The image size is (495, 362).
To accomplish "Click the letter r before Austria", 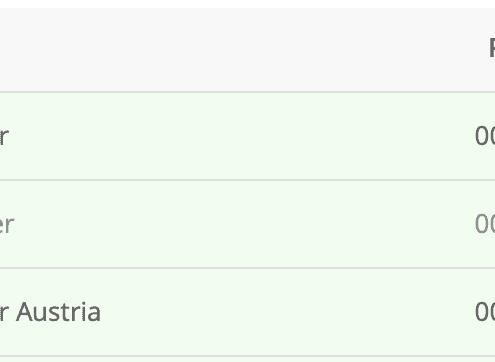I will click(x=4, y=314).
